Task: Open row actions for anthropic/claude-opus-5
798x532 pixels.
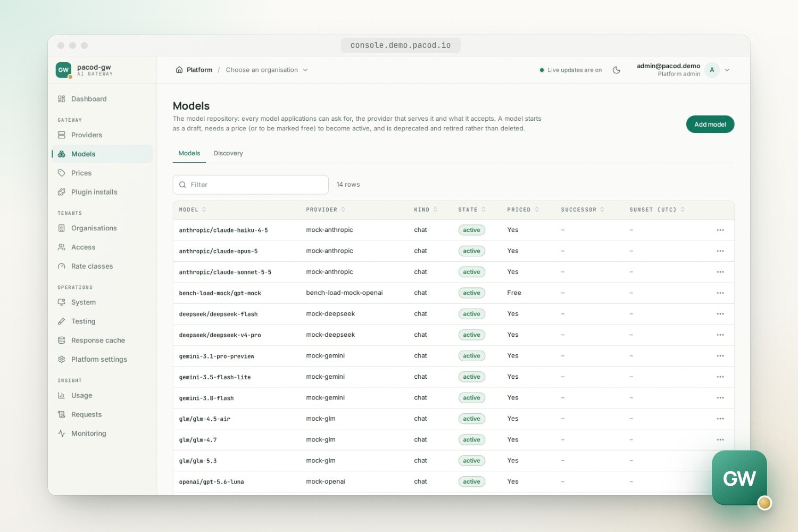Action: coord(720,251)
